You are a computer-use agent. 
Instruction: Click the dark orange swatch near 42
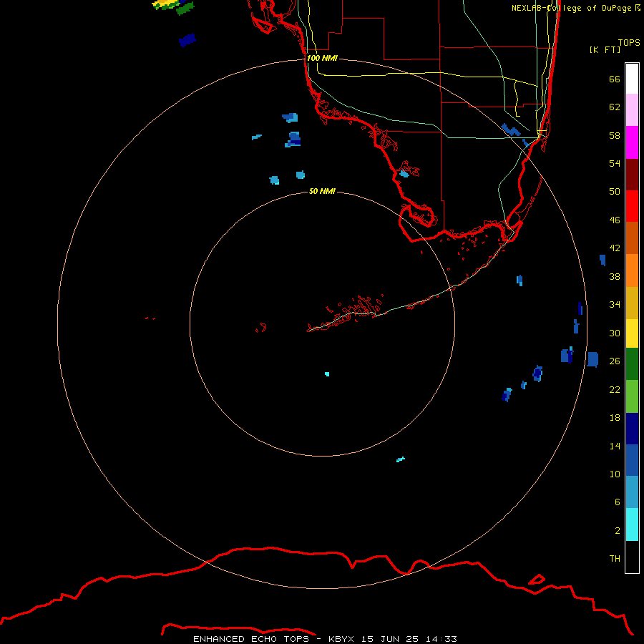pos(632,238)
